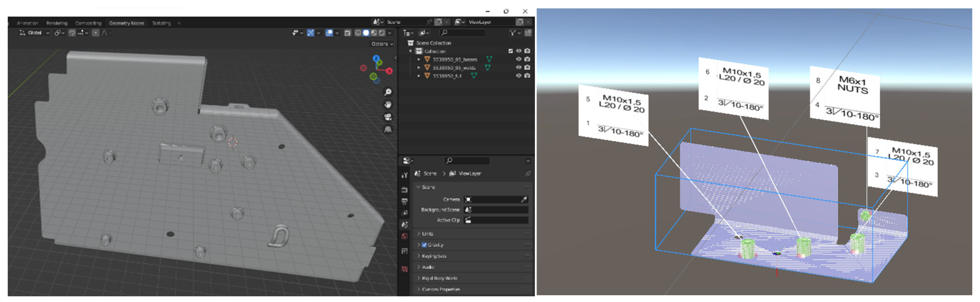Select solid viewport shading mode
Image resolution: width=980 pixels, height=302 pixels.
pyautogui.click(x=366, y=33)
